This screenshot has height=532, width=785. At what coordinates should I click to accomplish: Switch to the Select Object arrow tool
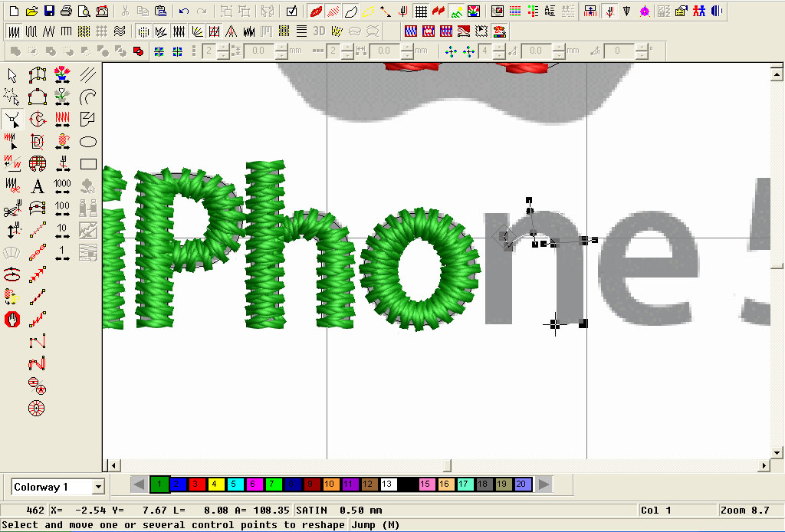click(11, 74)
